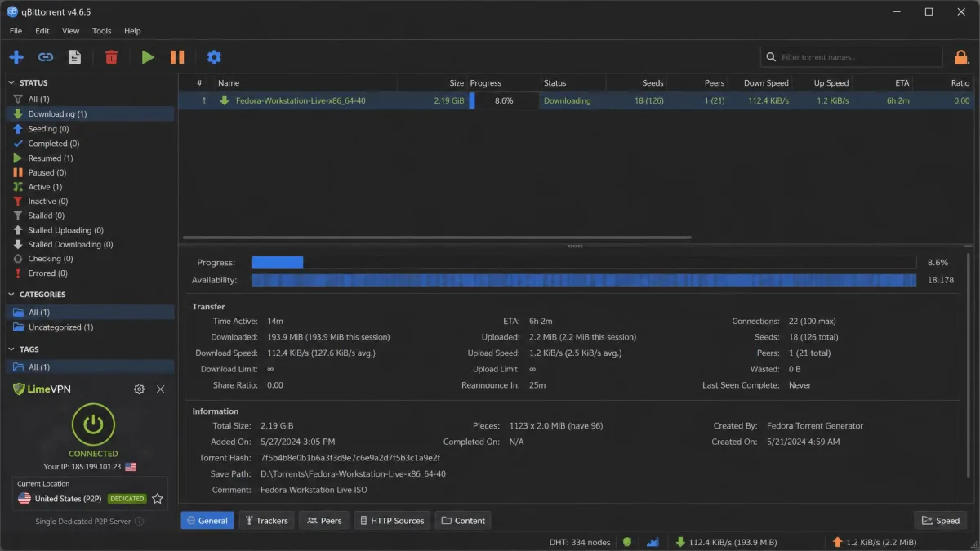Show Stalled Downloading (0) torrents
Viewport: 980px width, 551px height.
click(90, 244)
